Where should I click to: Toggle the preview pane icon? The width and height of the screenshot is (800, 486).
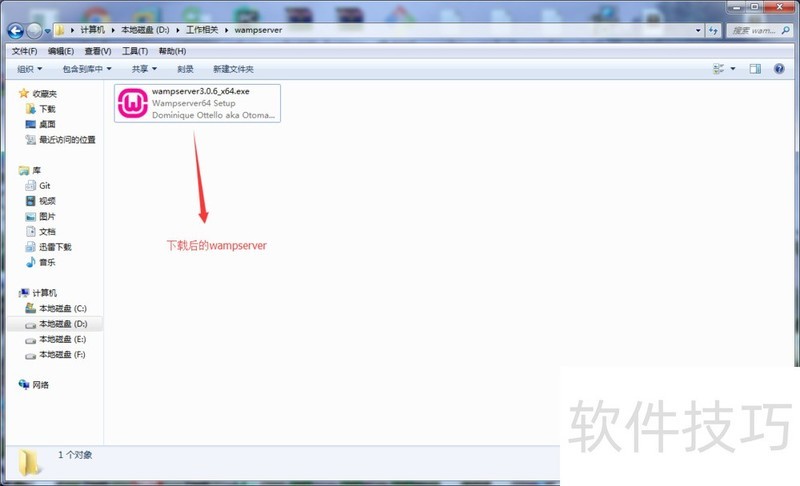pyautogui.click(x=755, y=68)
